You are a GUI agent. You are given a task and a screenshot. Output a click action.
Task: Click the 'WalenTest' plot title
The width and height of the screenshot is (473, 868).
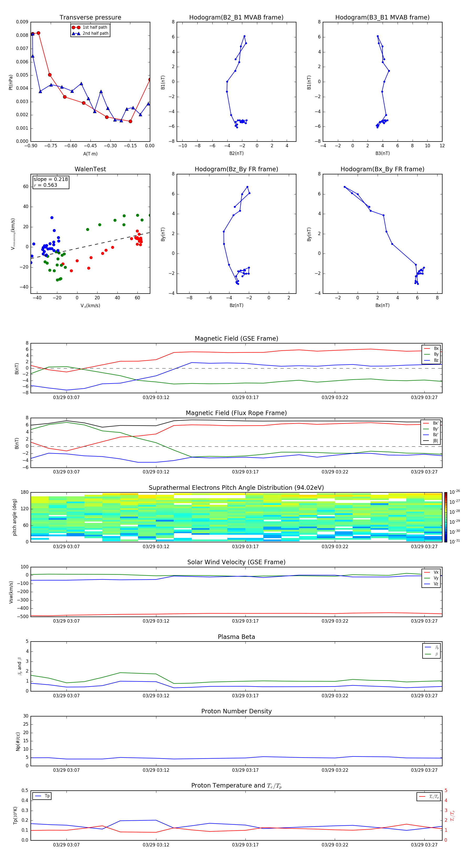click(x=90, y=169)
